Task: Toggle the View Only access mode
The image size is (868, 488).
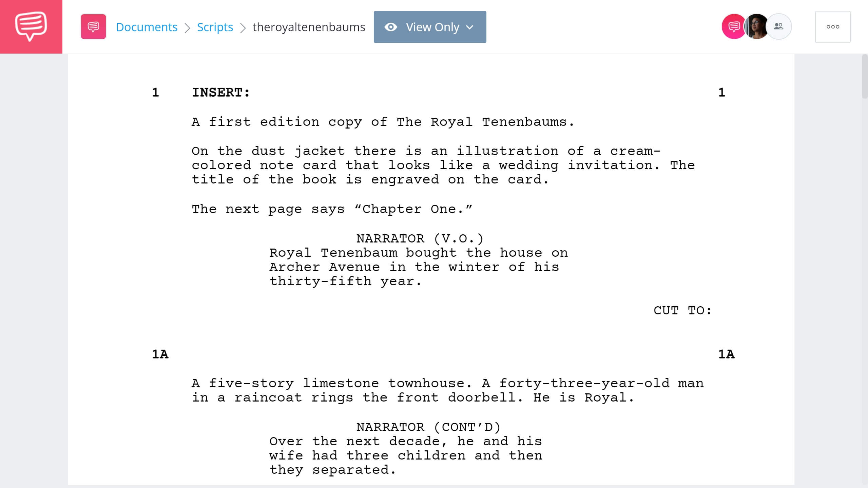Action: click(x=430, y=27)
